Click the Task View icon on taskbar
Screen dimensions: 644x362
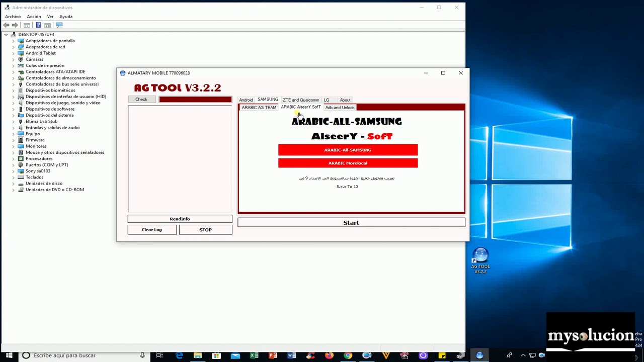click(x=159, y=355)
